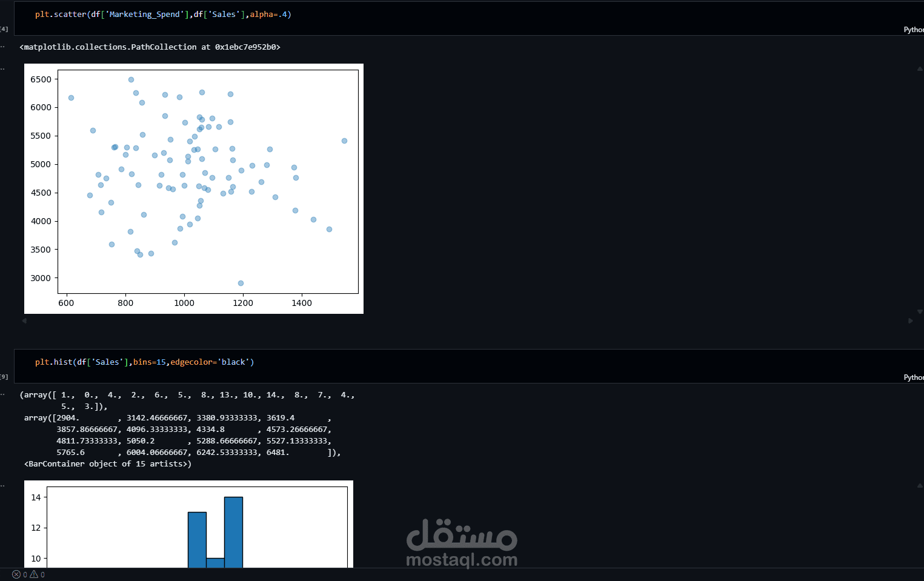Click the 3000 y-axis label on scatter plot
924x581 pixels.
click(x=41, y=278)
